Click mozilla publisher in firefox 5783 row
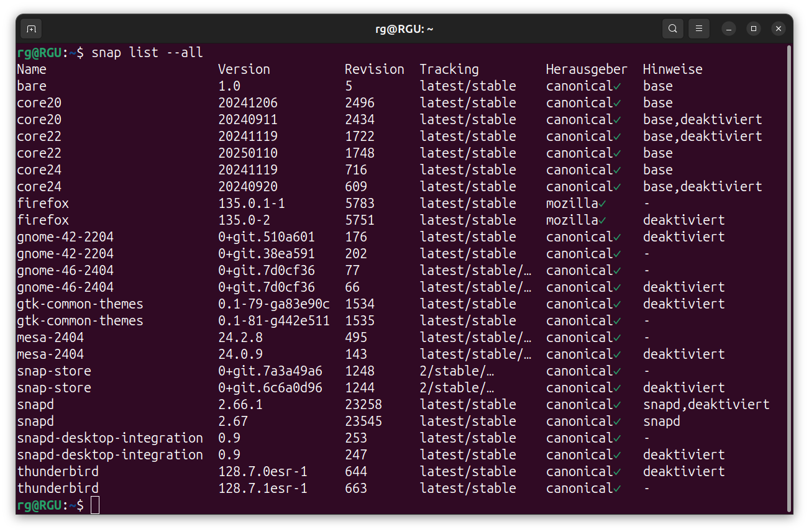 coord(572,204)
